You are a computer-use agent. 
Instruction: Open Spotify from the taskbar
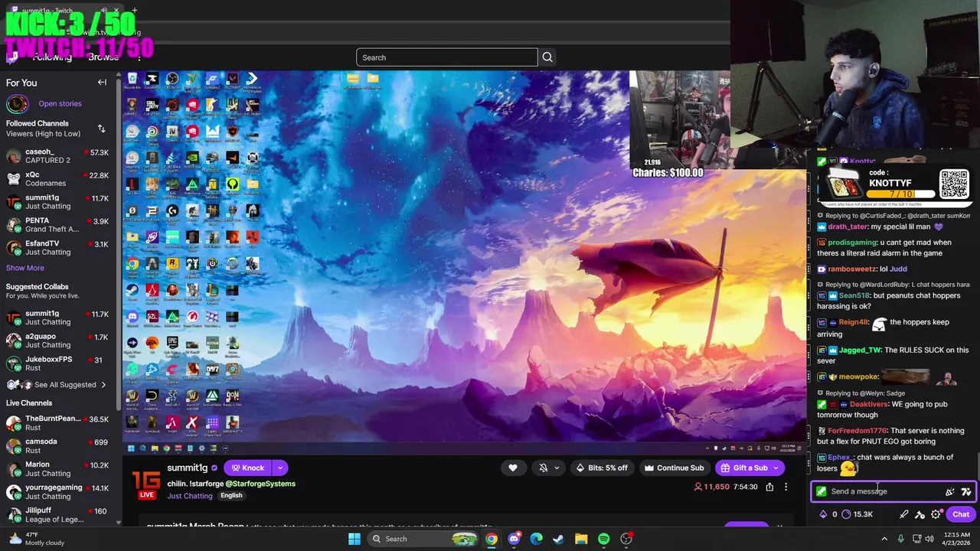(x=604, y=539)
